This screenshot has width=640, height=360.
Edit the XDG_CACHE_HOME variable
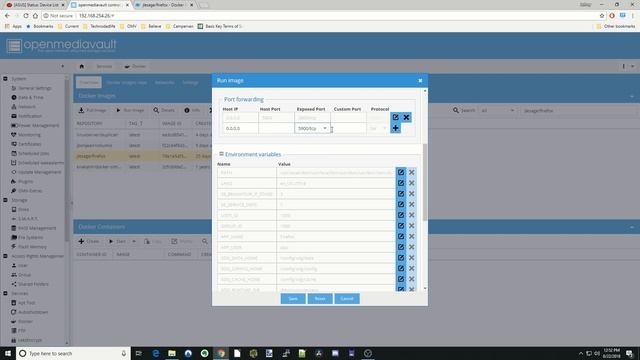click(401, 279)
